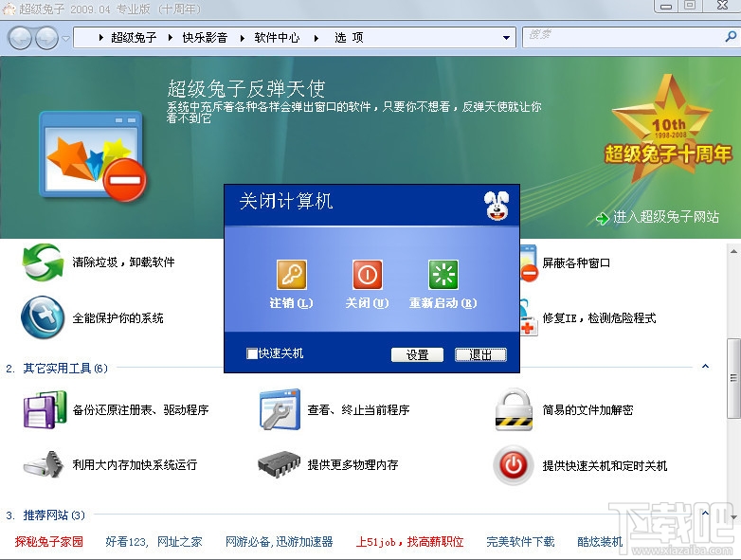Click the large popup blocker banner icon

coord(92,156)
